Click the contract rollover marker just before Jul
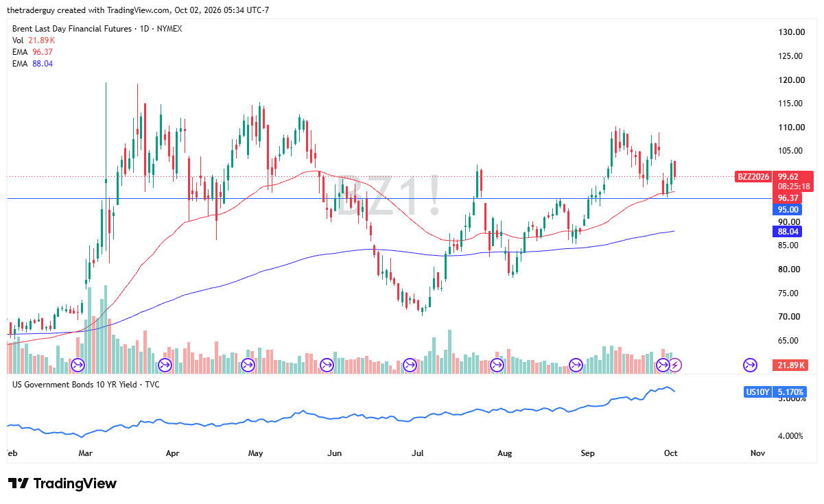824x504 pixels. click(410, 365)
